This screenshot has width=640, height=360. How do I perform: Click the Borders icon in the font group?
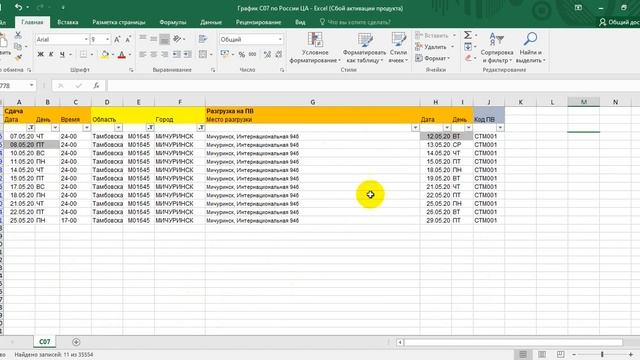[83, 54]
